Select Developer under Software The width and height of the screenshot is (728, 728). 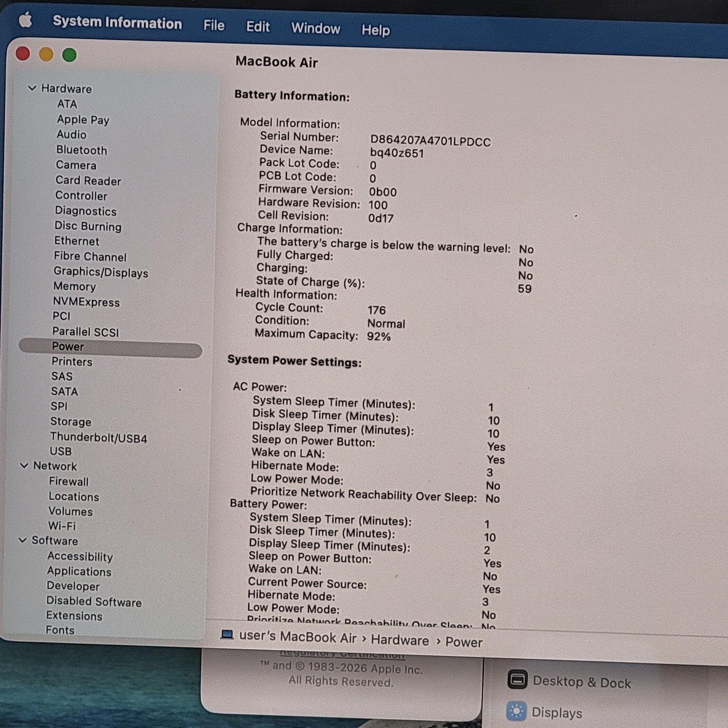tap(73, 586)
